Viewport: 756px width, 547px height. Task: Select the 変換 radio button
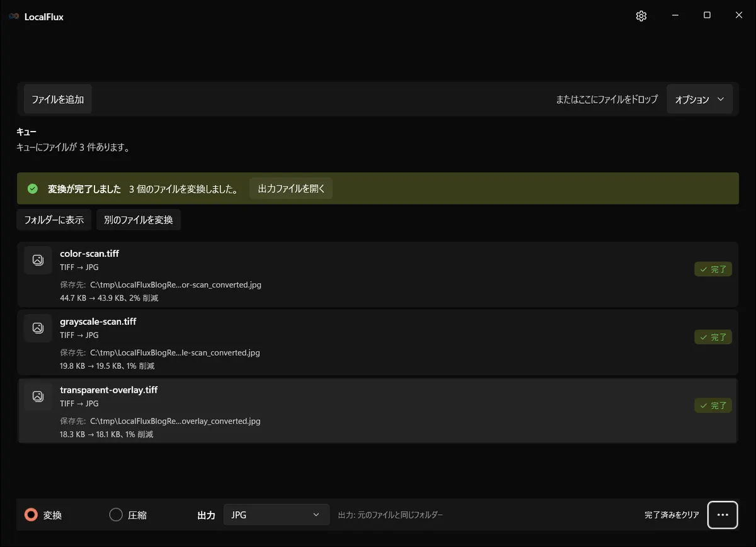(31, 515)
